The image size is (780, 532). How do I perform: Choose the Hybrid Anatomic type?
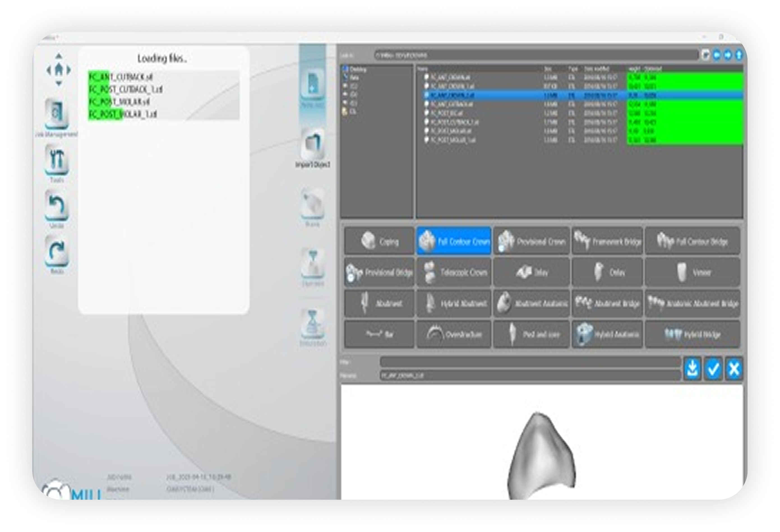[x=607, y=334]
